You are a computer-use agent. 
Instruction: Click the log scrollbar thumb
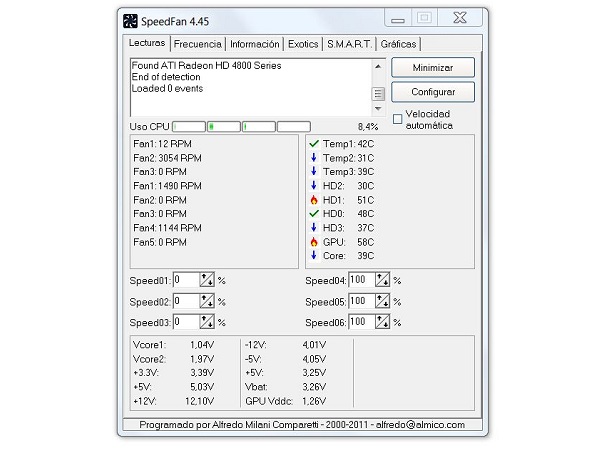point(378,94)
